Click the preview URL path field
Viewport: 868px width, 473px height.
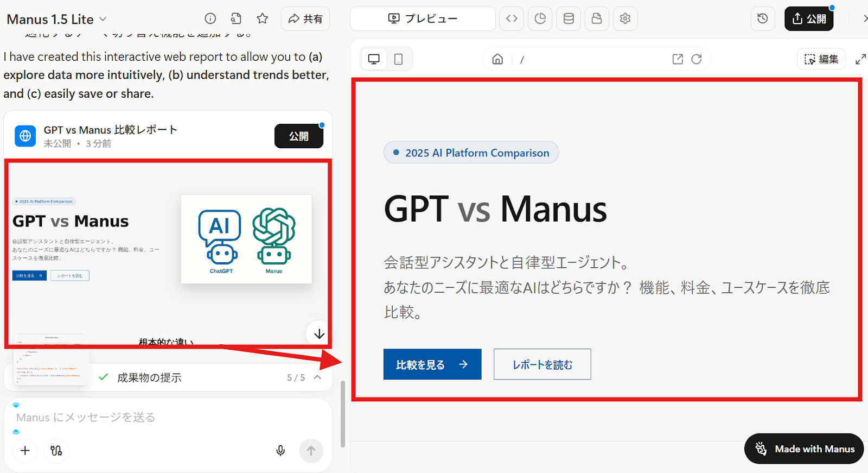pos(591,59)
